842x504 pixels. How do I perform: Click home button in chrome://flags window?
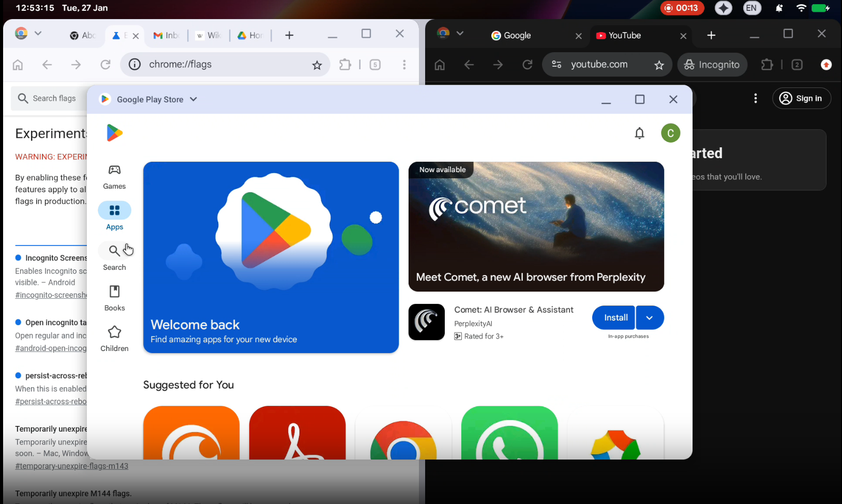point(18,65)
